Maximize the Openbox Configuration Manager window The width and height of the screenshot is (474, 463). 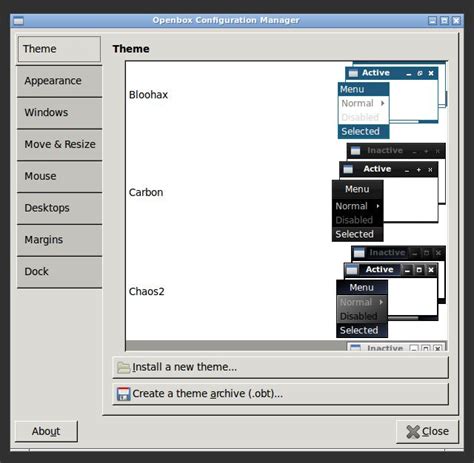pyautogui.click(x=444, y=21)
